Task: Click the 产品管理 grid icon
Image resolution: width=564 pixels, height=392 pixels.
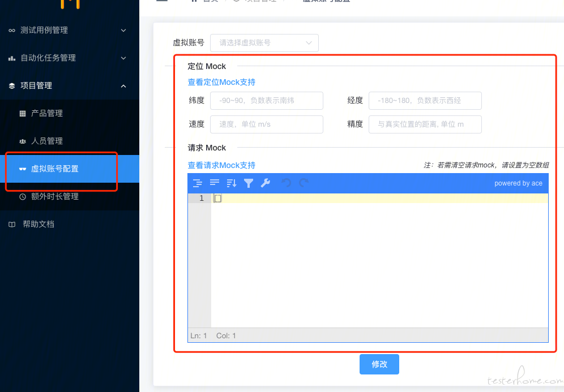Action: click(23, 114)
